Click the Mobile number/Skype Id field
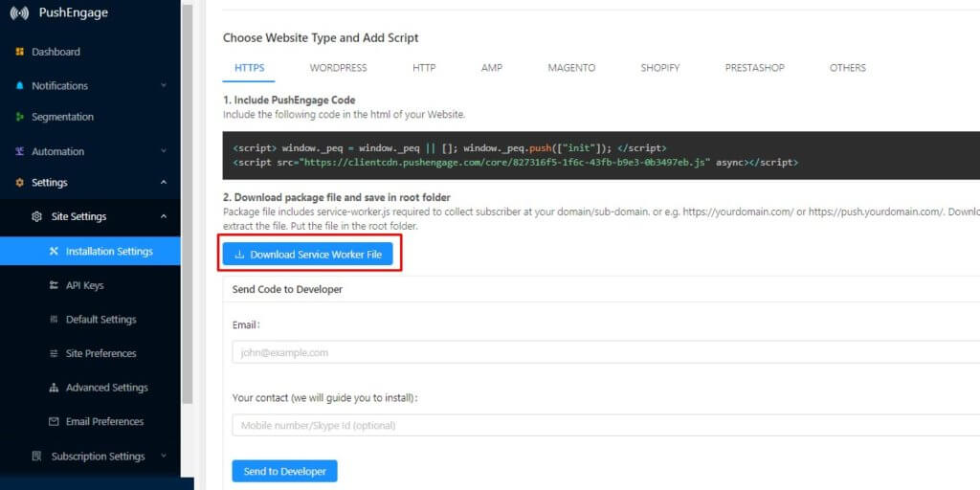 (x=606, y=426)
